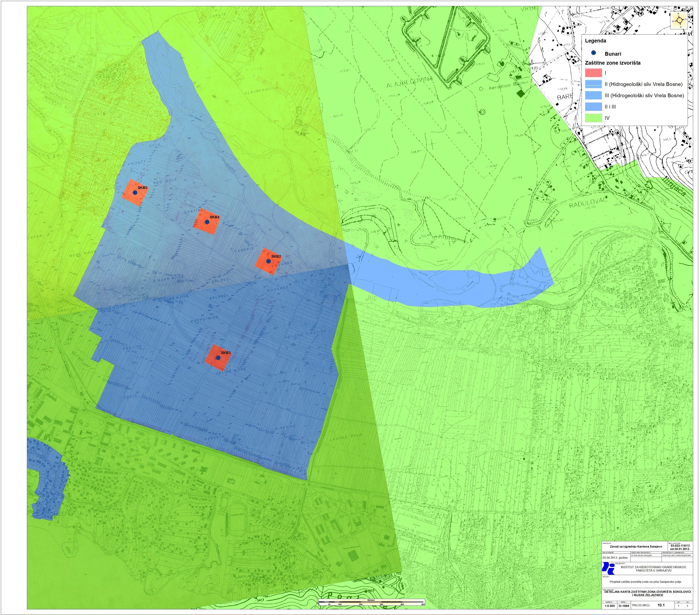This screenshot has height=615, width=700.
Task: Click the red zone I legend swatch
Action: (593, 73)
